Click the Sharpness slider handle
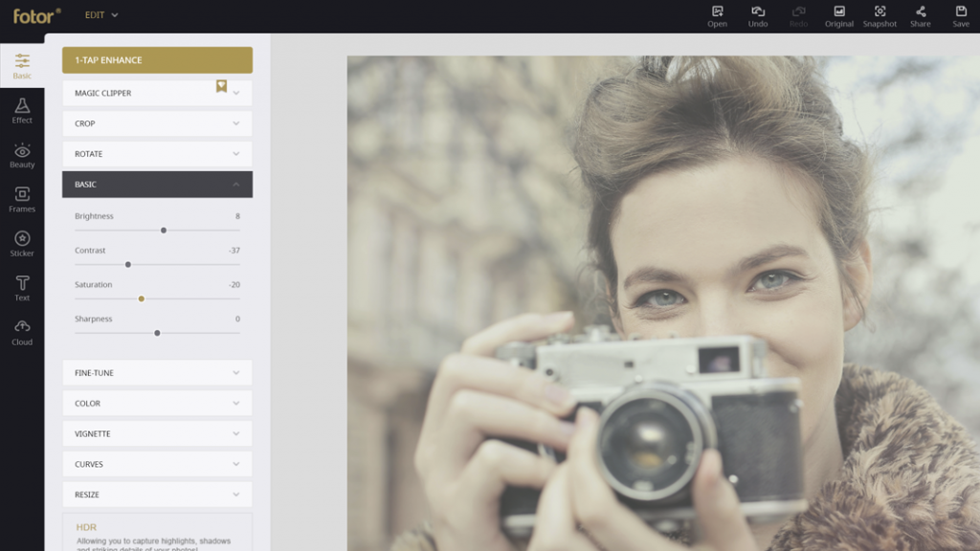Screen dimensions: 980x551 158,333
